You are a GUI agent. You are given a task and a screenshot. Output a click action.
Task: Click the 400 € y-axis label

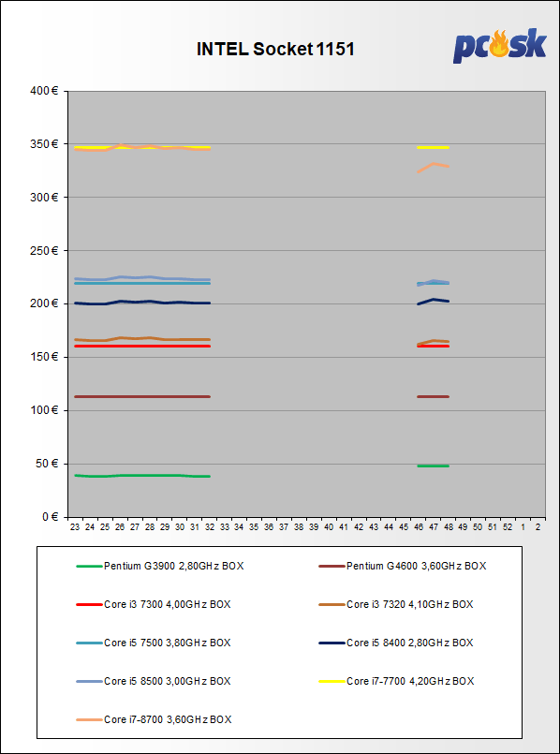[x=45, y=91]
